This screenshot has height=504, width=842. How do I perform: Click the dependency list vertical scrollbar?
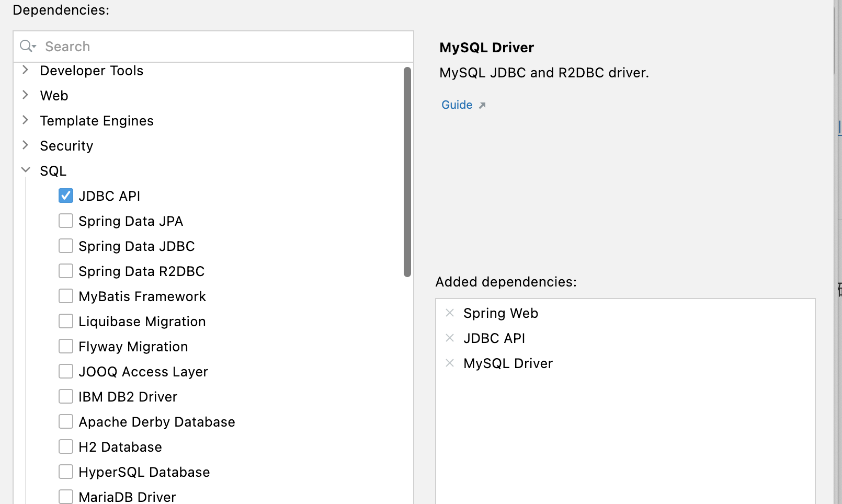pyautogui.click(x=407, y=171)
